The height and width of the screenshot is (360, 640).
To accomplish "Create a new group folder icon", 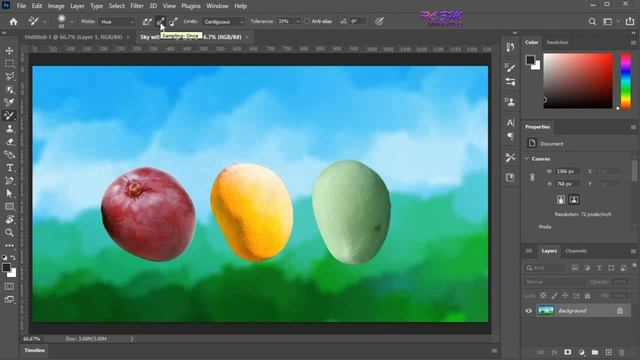I will 595,352.
